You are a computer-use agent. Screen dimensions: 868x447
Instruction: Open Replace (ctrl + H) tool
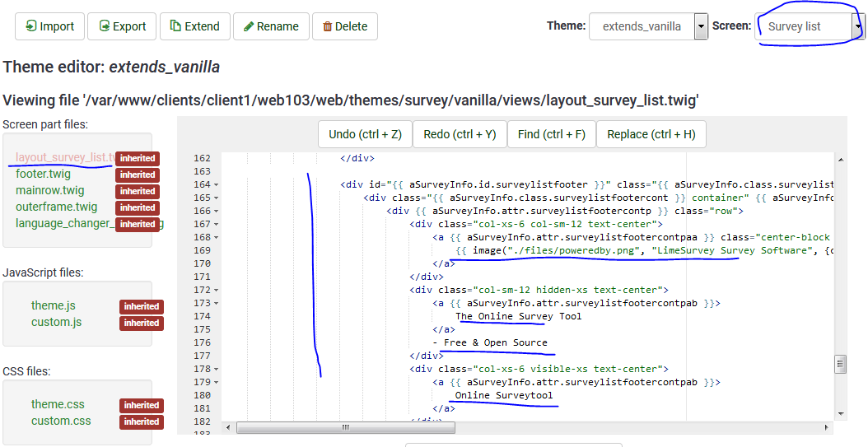tap(651, 134)
